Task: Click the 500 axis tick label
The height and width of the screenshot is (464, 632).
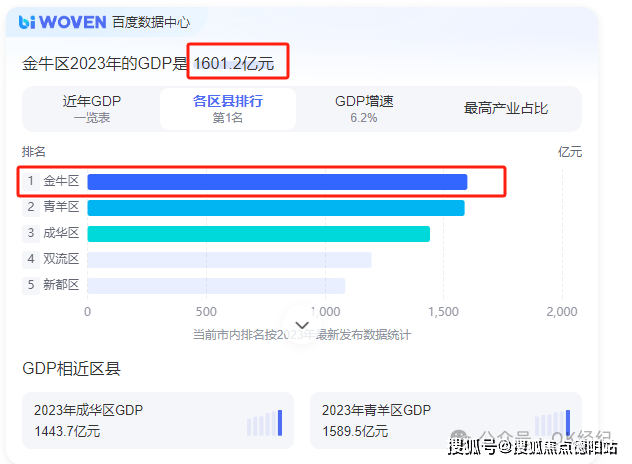Action: (x=206, y=312)
